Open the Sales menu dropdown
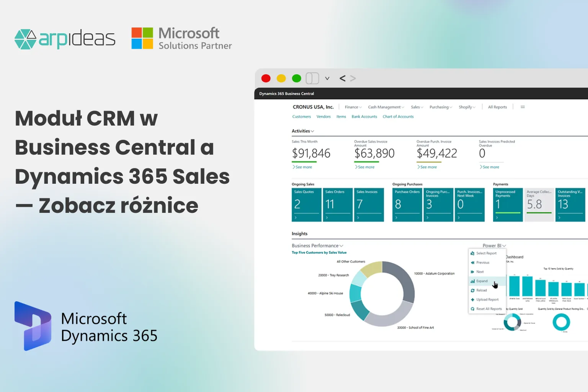This screenshot has width=588, height=392. click(x=417, y=107)
